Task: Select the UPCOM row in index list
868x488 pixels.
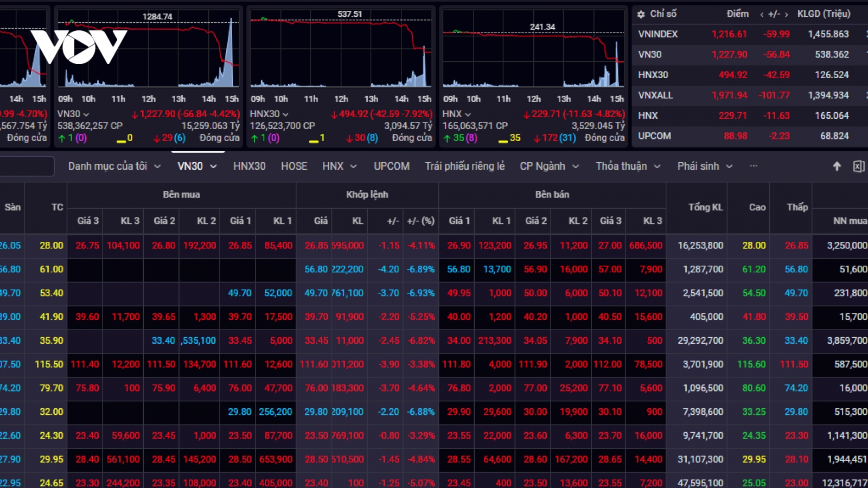Action: 750,136
